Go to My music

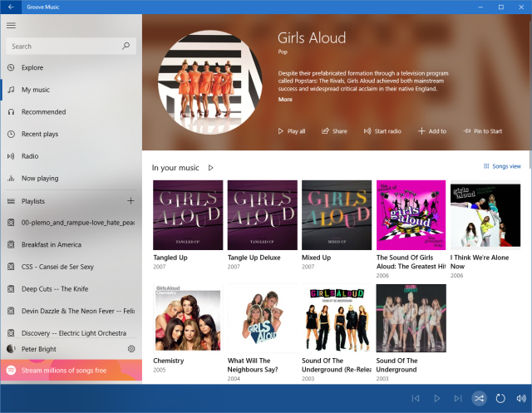(x=71, y=90)
